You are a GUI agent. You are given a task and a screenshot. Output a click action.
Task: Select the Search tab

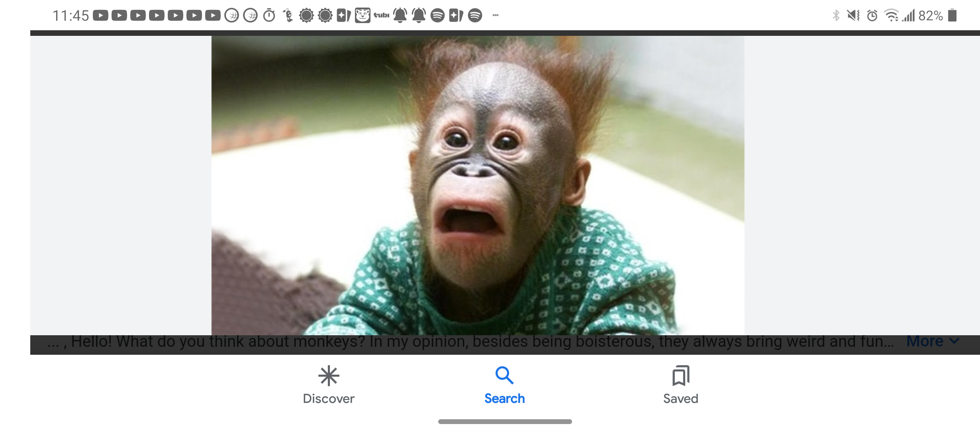tap(504, 385)
